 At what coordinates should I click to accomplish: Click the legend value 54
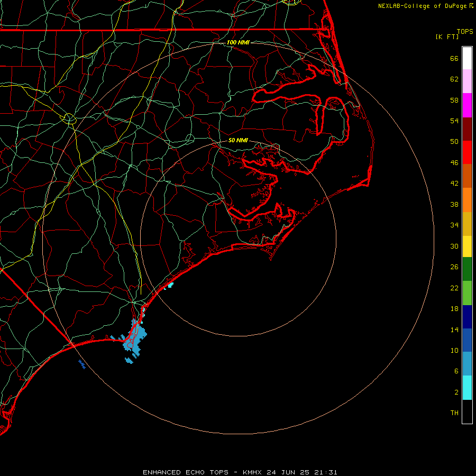coord(454,121)
